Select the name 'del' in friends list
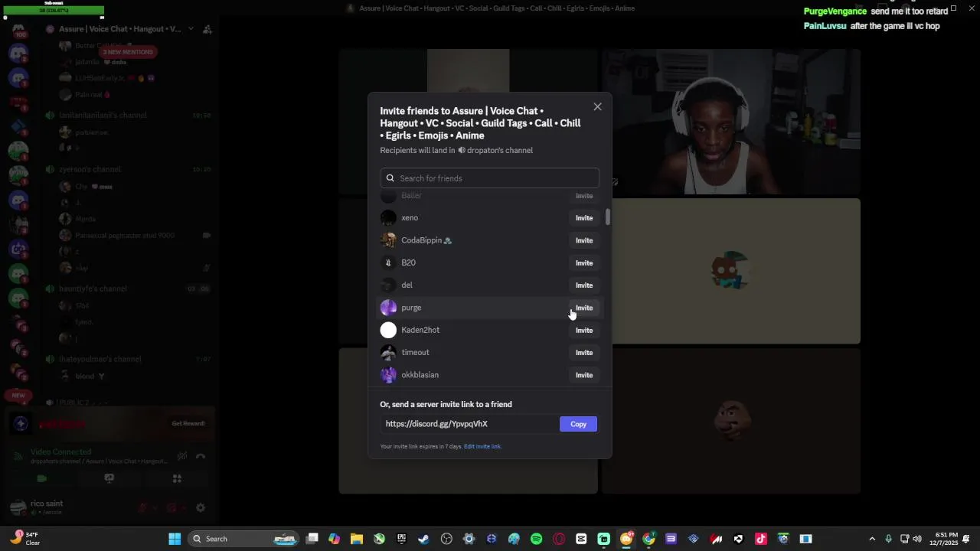980x551 pixels. pyautogui.click(x=407, y=285)
